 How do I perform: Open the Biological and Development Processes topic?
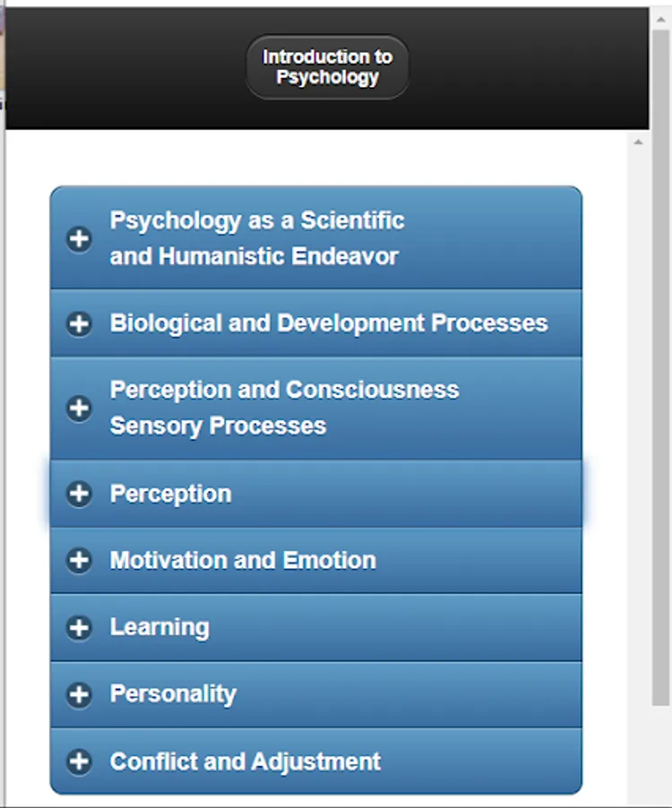[316, 323]
